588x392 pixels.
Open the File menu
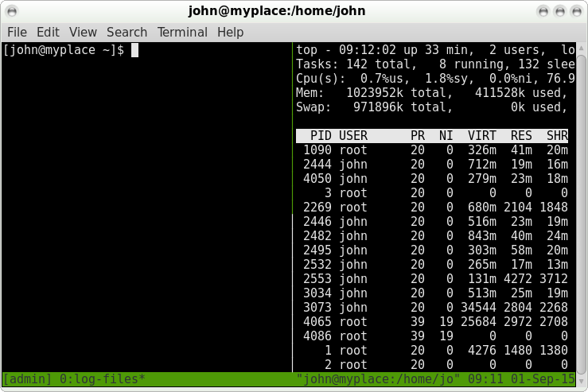click(17, 33)
